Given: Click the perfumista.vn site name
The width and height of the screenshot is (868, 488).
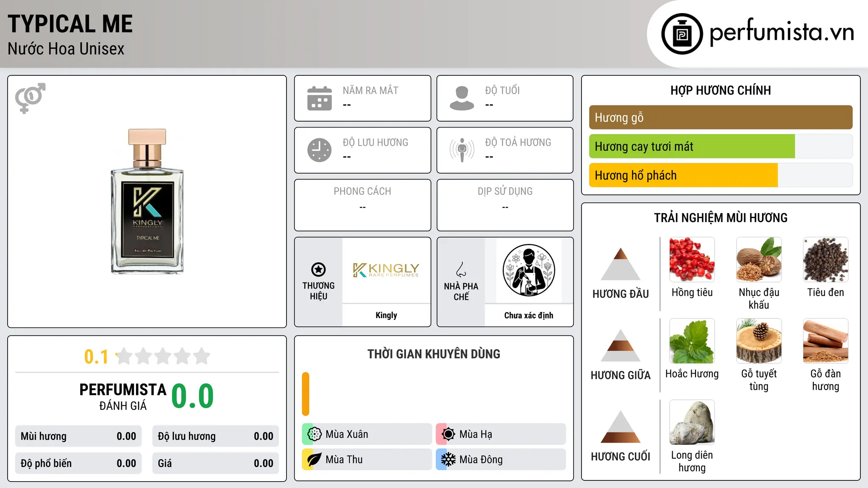Looking at the screenshot, I should [x=782, y=32].
